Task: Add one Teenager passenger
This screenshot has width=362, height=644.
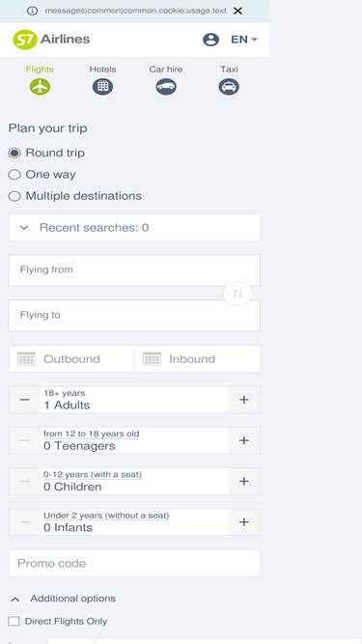Action: (x=244, y=440)
